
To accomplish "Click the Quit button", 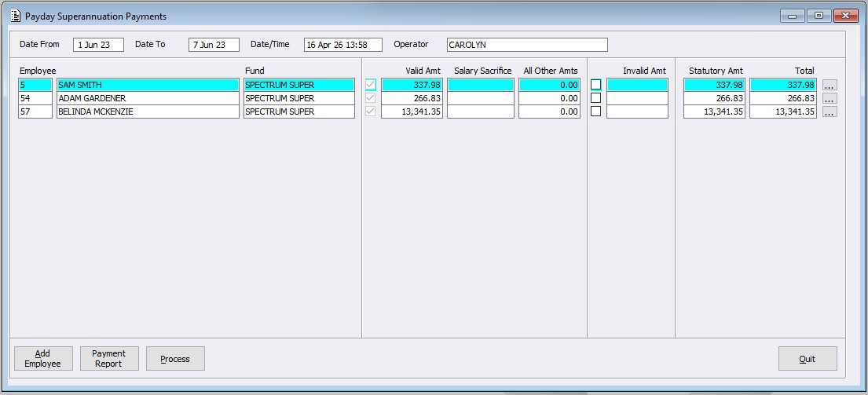I will 807,359.
